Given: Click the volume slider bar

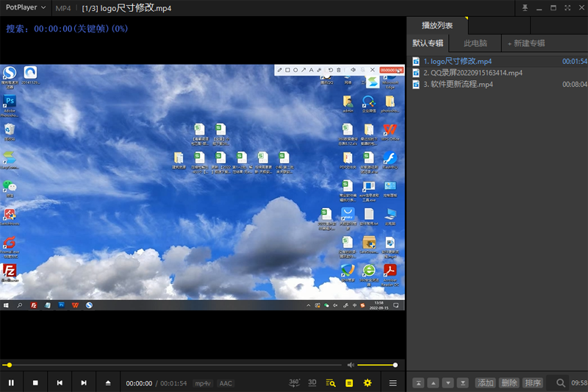Looking at the screenshot, I should [376, 365].
